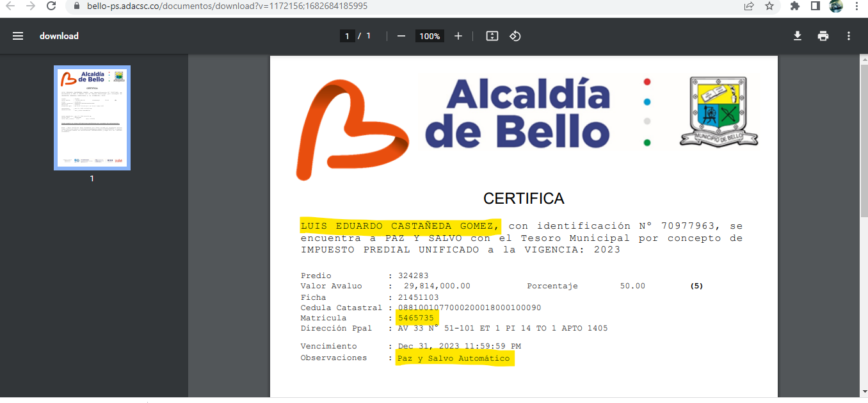868x403 pixels.
Task: Open the Chrome profile avatar
Action: click(x=836, y=6)
